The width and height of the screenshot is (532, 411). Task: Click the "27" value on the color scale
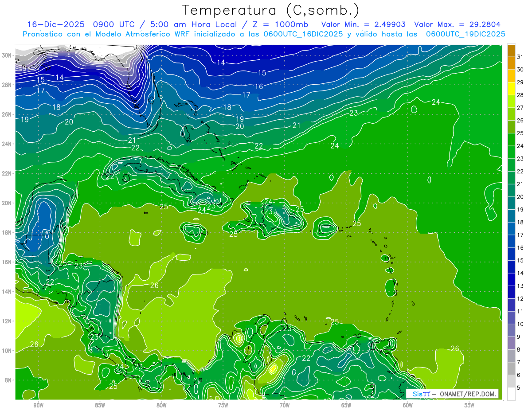520,108
